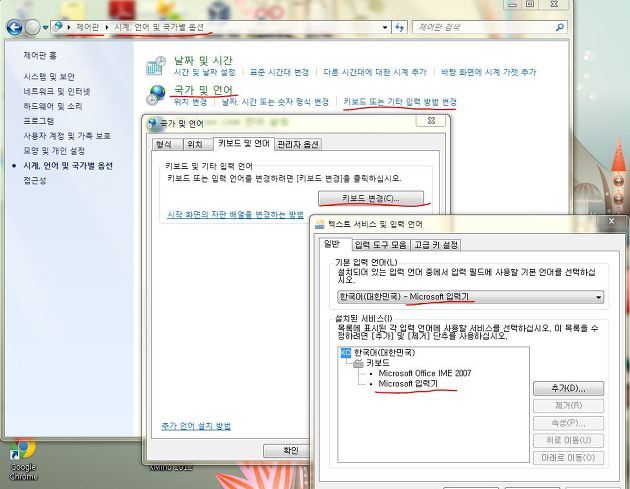
Task: Click the forward navigation arrow in Control Panel
Action: point(33,27)
